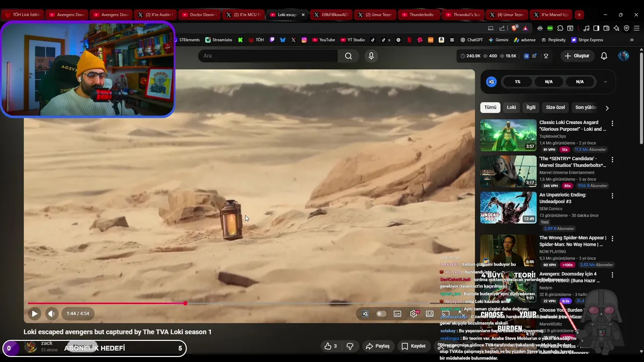Open Netflix bookmark icon
The image size is (644, 362).
pos(409,40)
